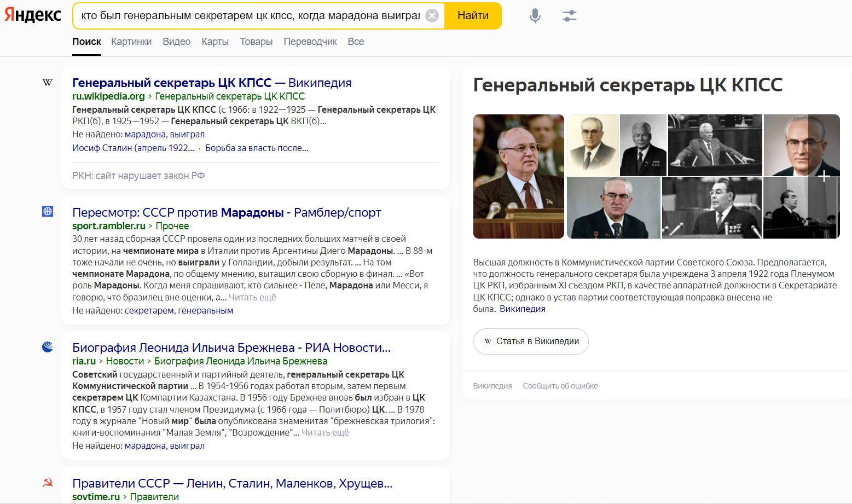The image size is (852, 504).
Task: Click the Википедия footer source link
Action: tap(492, 386)
